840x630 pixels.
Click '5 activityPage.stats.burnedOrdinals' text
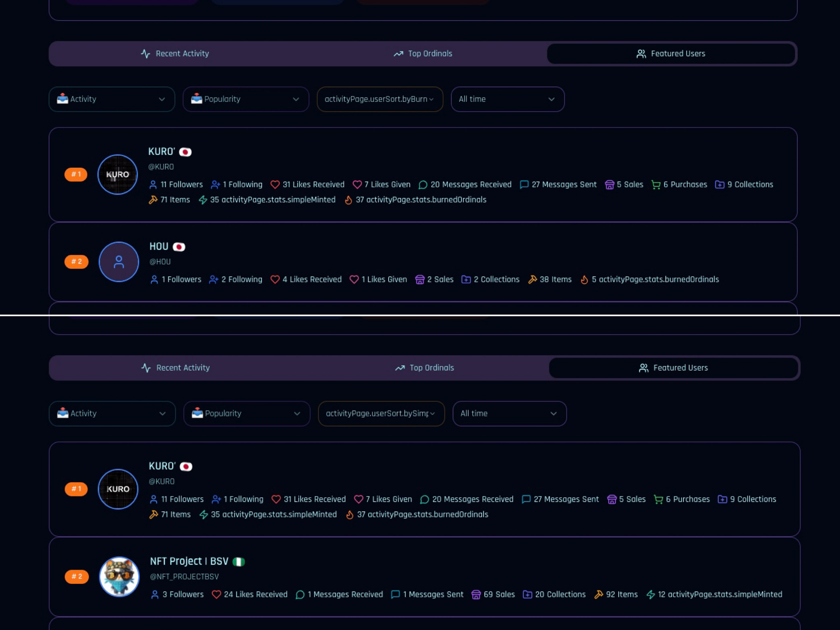pyautogui.click(x=655, y=279)
